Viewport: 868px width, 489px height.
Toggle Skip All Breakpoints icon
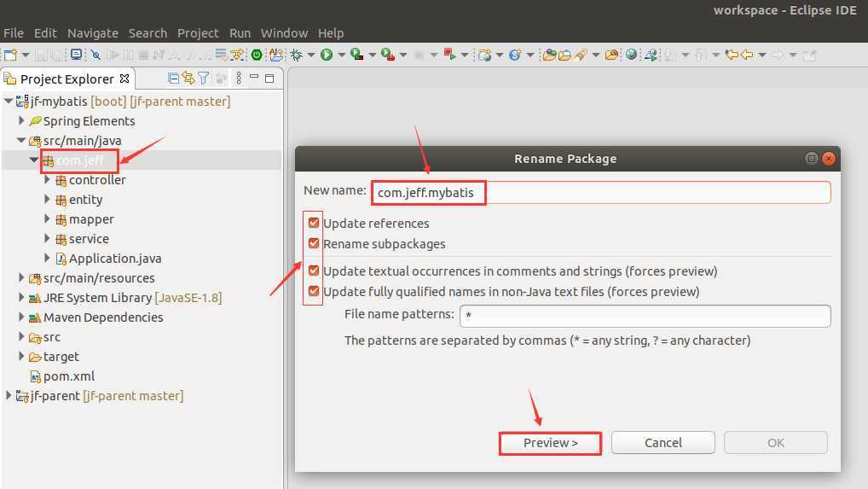coord(95,55)
